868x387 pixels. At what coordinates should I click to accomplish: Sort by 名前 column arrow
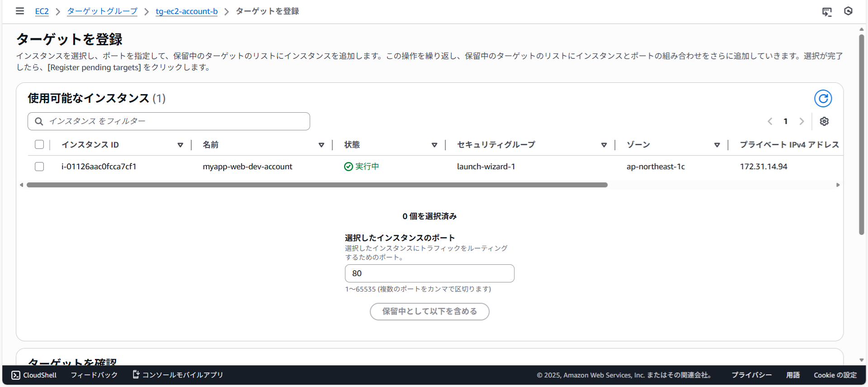point(321,145)
